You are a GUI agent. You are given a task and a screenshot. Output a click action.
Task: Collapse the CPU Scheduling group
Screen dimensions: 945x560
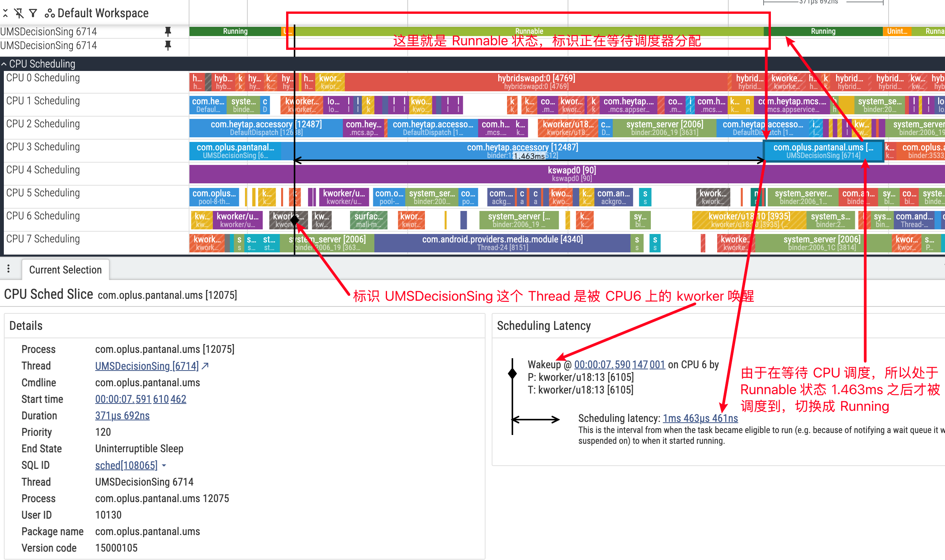tap(4, 64)
